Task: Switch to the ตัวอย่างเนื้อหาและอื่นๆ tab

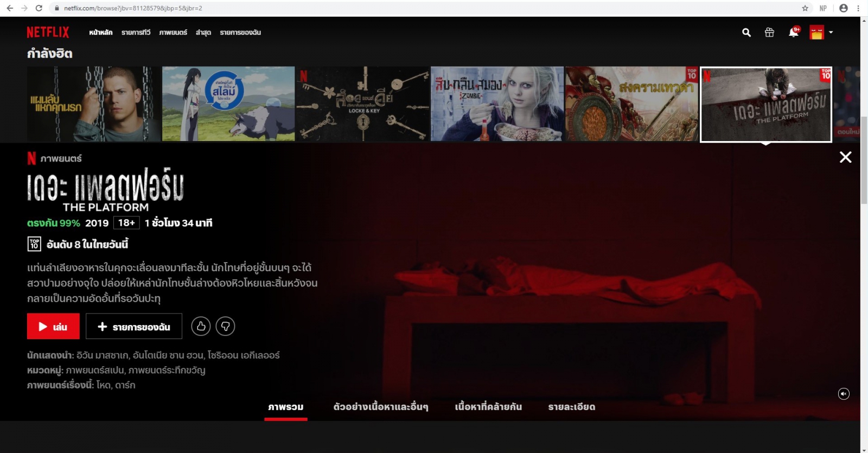Action: coord(381,407)
